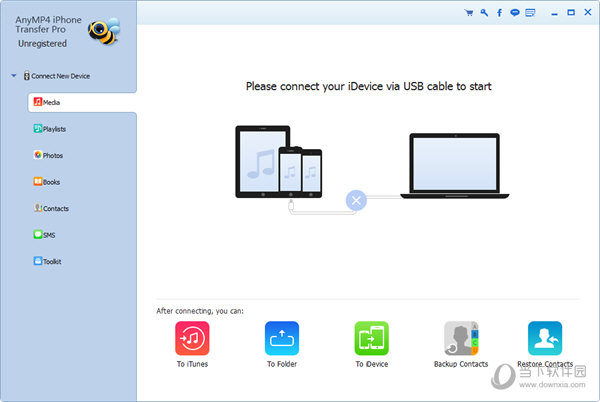Click the Backup Contacts icon
Viewport: 600px width, 402px height.
pyautogui.click(x=461, y=338)
